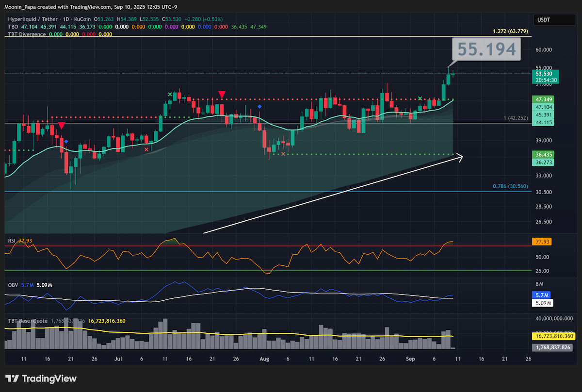Click 28.500 on the price axis
Screen dimensions: 582x392
pos(545,207)
